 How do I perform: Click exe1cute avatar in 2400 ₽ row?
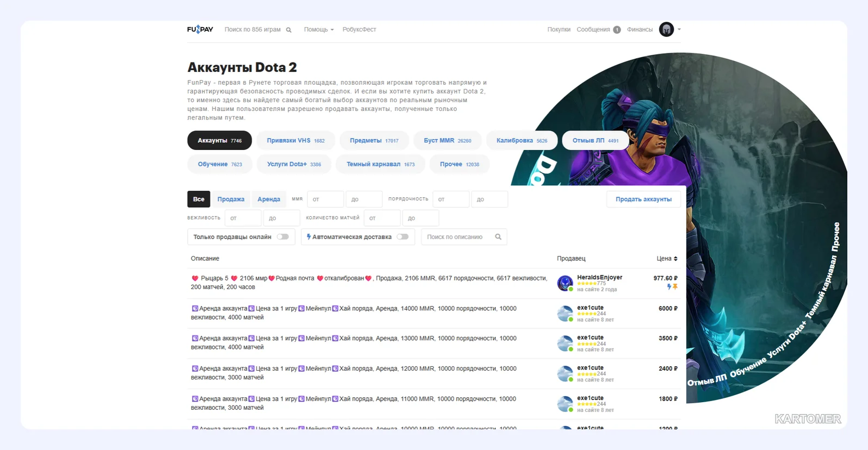565,373
